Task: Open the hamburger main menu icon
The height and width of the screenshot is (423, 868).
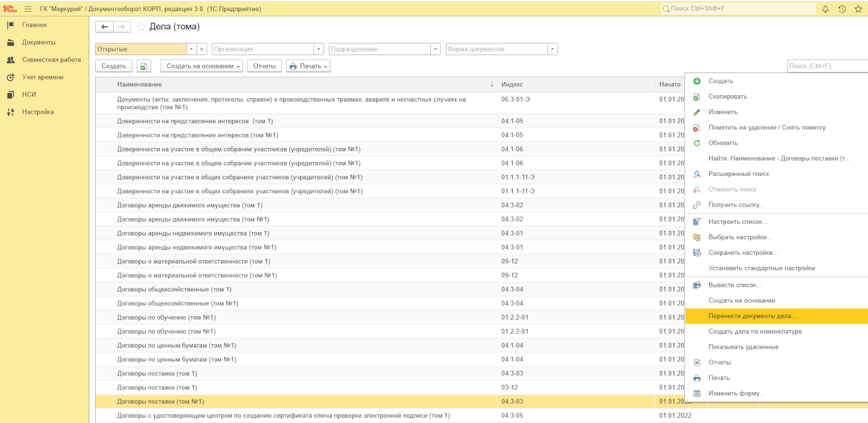Action: click(28, 9)
